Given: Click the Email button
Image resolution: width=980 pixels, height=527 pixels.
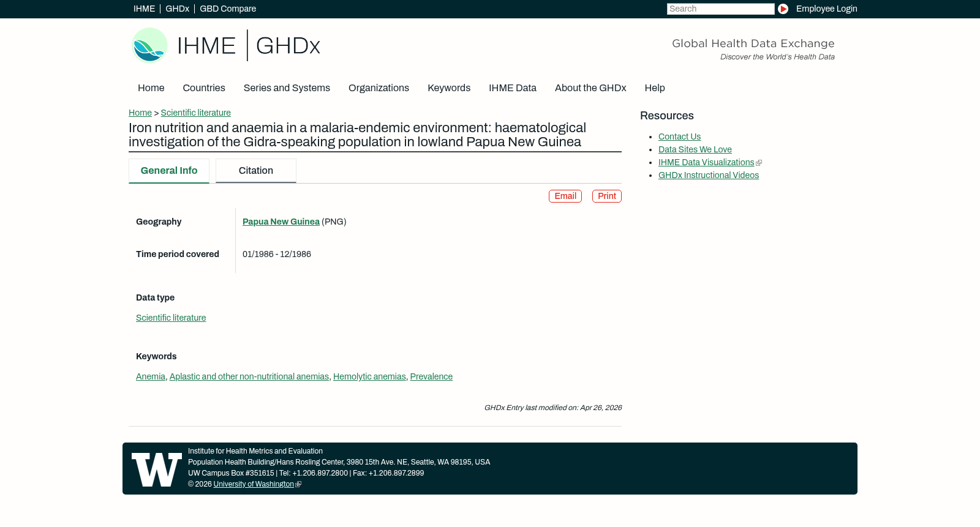Looking at the screenshot, I should [565, 196].
